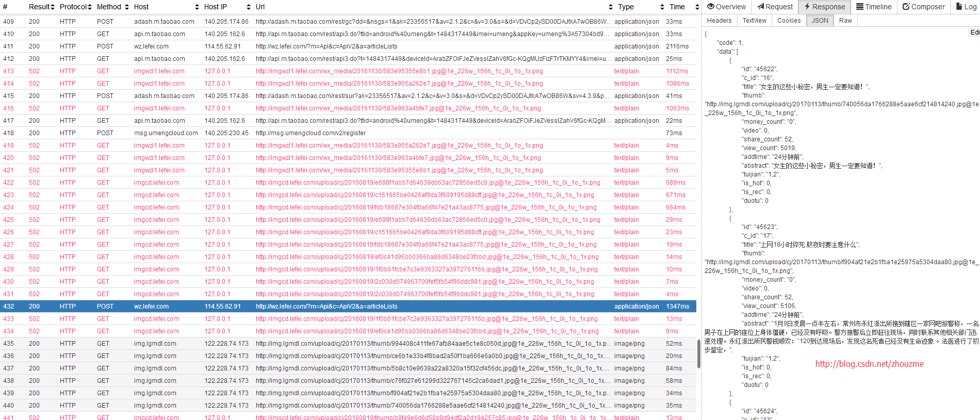Select request 417 taking 22ms
The image size is (980, 420).
(x=348, y=121)
